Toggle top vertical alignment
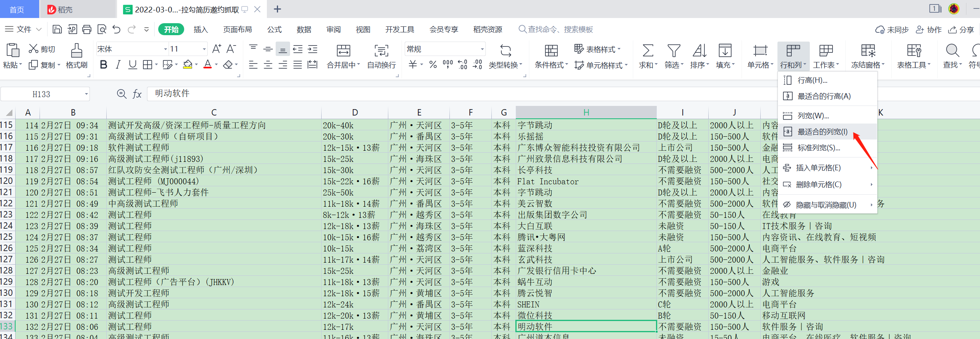Image resolution: width=980 pixels, height=339 pixels. click(x=253, y=48)
